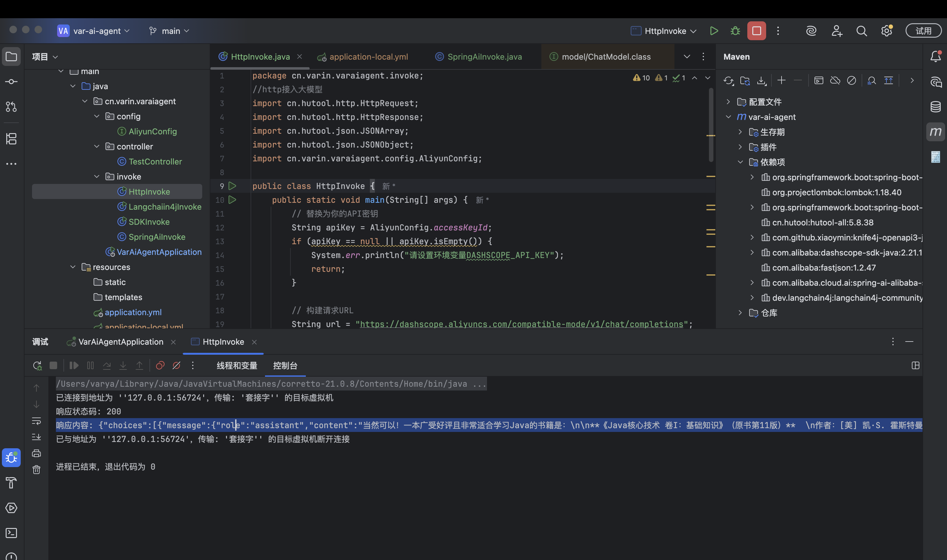Image resolution: width=947 pixels, height=560 pixels.
Task: Toggle soft-wrap in the console gutter
Action: pos(36,420)
